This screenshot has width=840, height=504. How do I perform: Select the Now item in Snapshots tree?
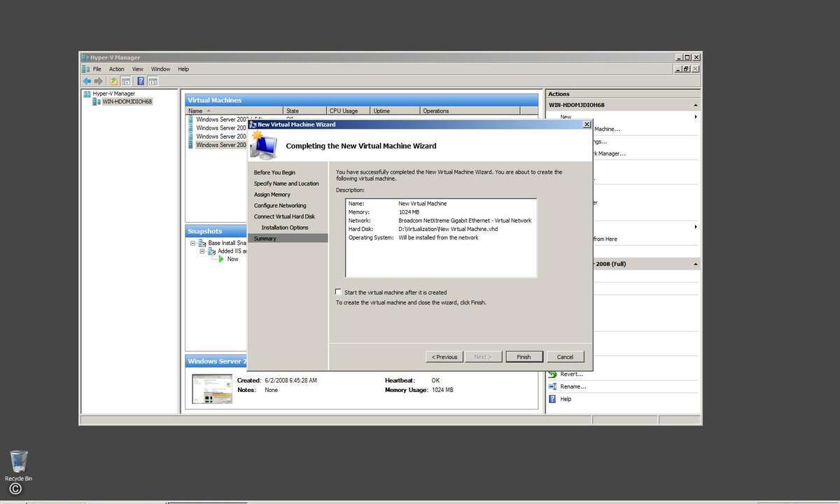[232, 259]
